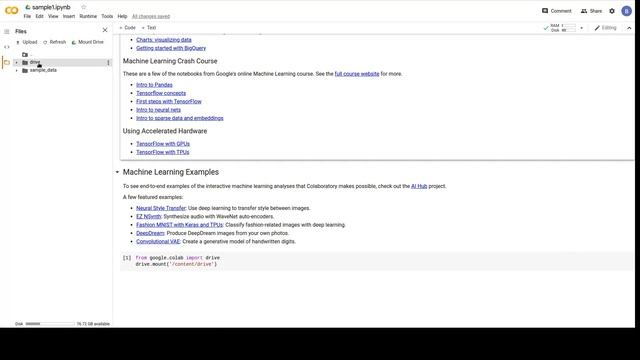Open the Tools menu
This screenshot has height=360, width=640.
click(x=107, y=16)
